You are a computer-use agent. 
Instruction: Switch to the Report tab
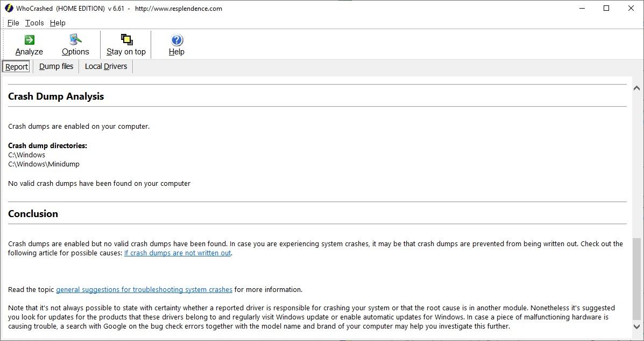click(17, 67)
